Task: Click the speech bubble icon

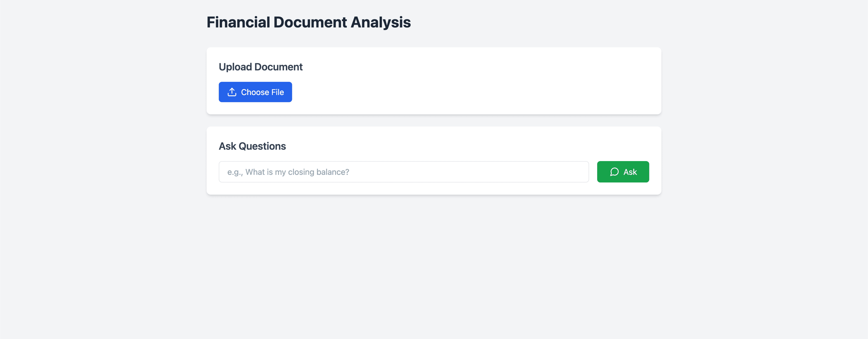Action: tap(614, 172)
